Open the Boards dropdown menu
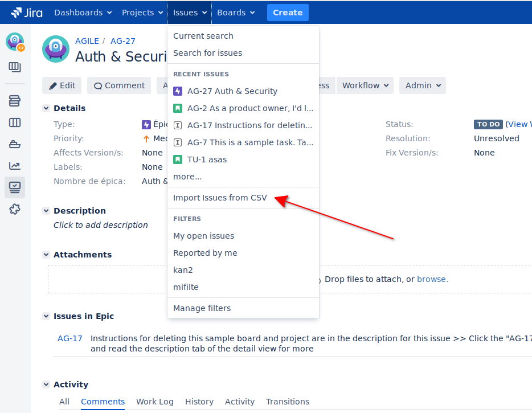The image size is (532, 413). point(236,13)
